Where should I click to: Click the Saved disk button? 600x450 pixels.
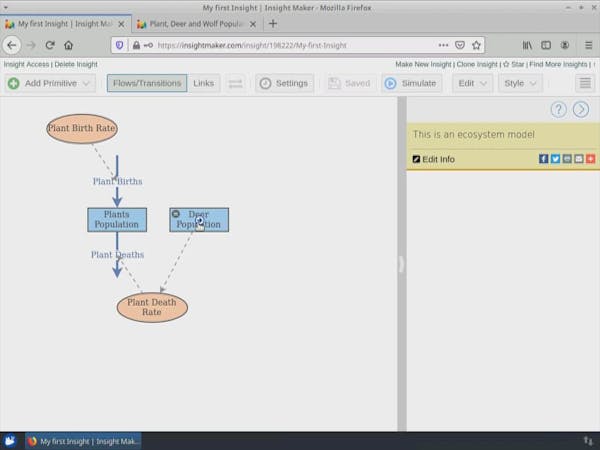350,83
